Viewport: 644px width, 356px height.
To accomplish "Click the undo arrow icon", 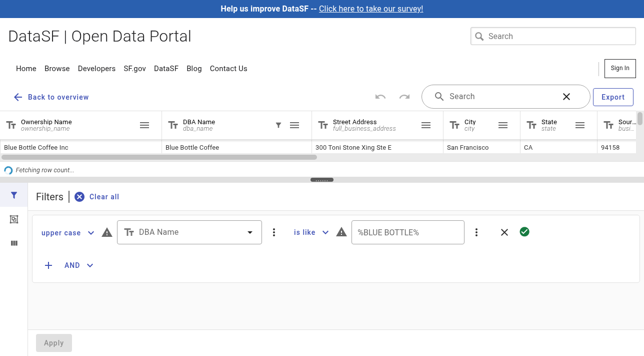I will tap(380, 97).
